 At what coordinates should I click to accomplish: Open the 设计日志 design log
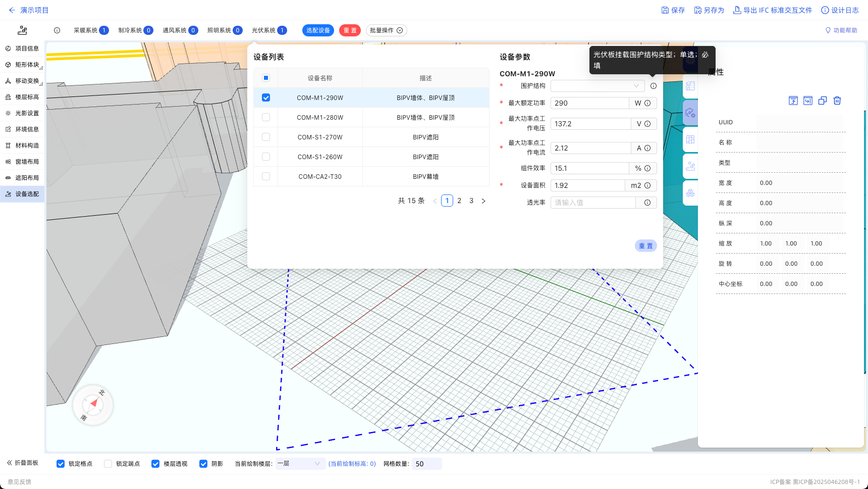click(840, 10)
